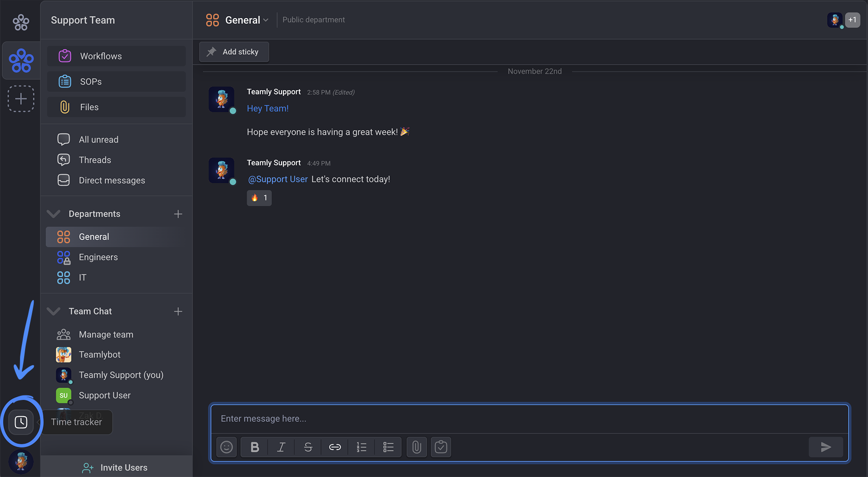Add a new team chat with plus icon
This screenshot has height=477, width=868.
tap(178, 311)
